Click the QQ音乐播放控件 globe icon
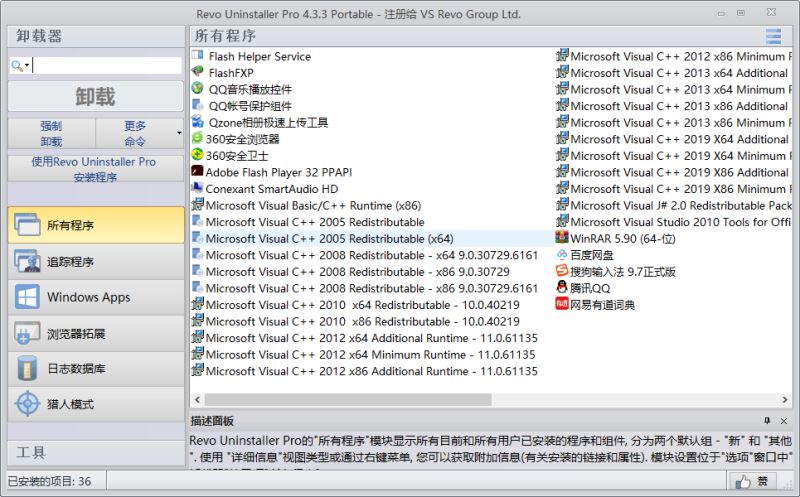 (197, 88)
